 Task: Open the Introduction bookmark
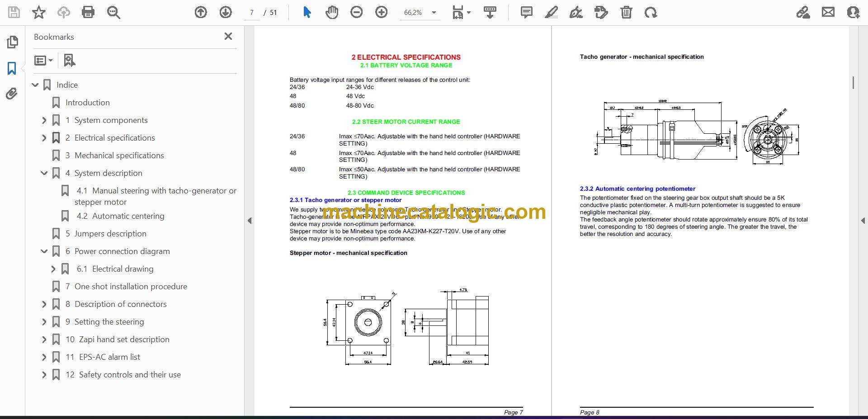(x=88, y=103)
